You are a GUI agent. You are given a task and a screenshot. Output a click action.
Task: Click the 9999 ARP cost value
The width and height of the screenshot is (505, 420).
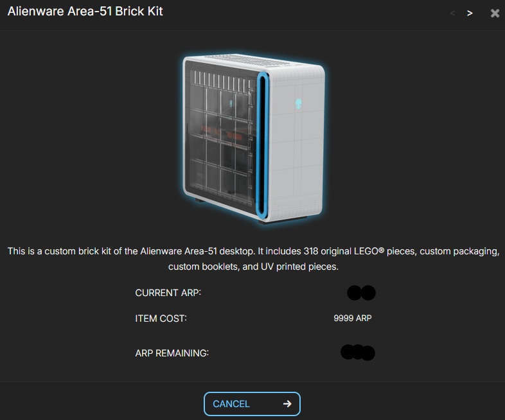pos(353,319)
